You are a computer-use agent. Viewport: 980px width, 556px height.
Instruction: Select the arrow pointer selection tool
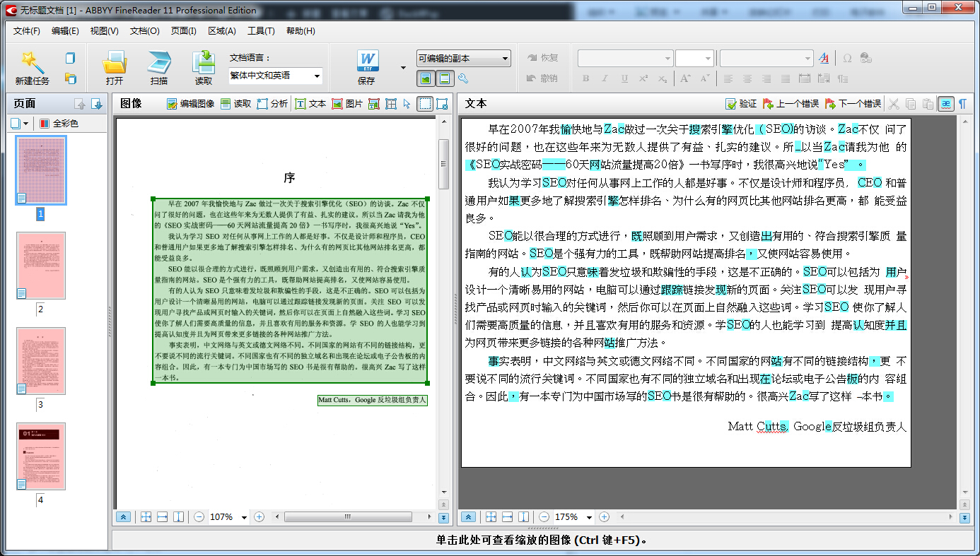click(407, 104)
